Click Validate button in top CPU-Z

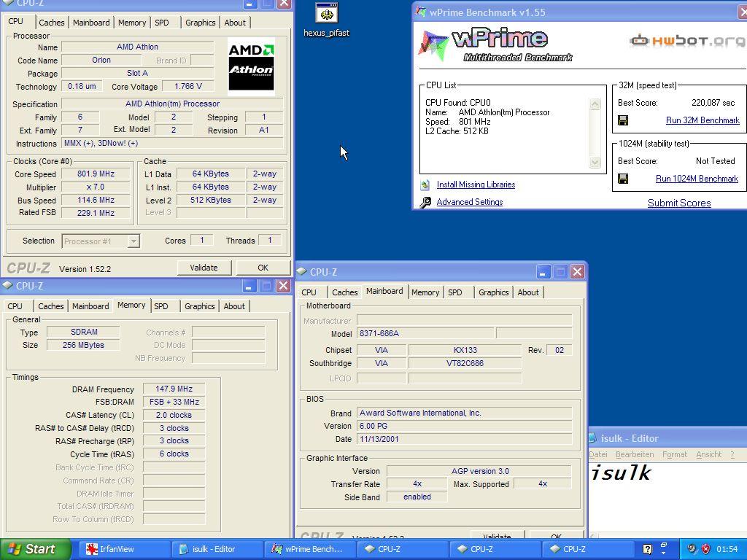[204, 268]
